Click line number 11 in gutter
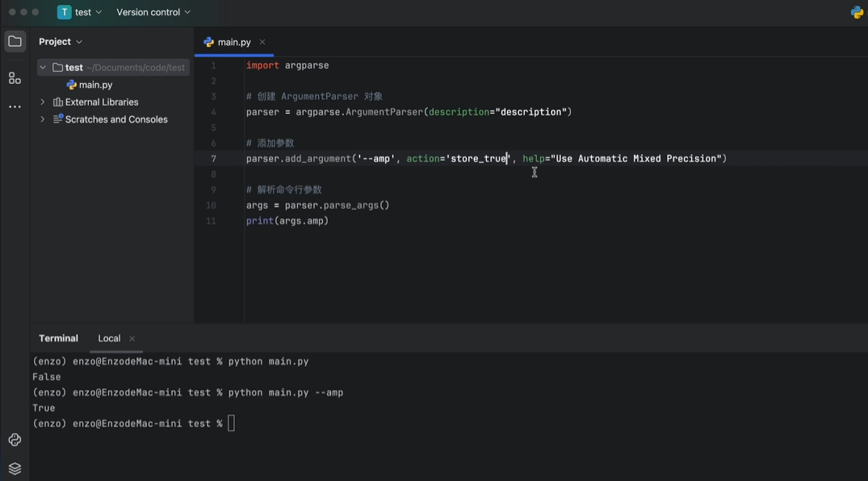 [211, 221]
